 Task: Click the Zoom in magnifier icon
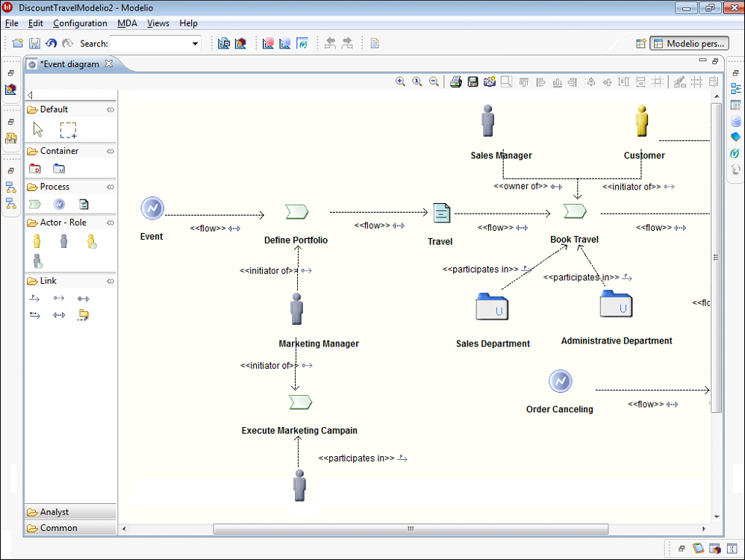401,82
